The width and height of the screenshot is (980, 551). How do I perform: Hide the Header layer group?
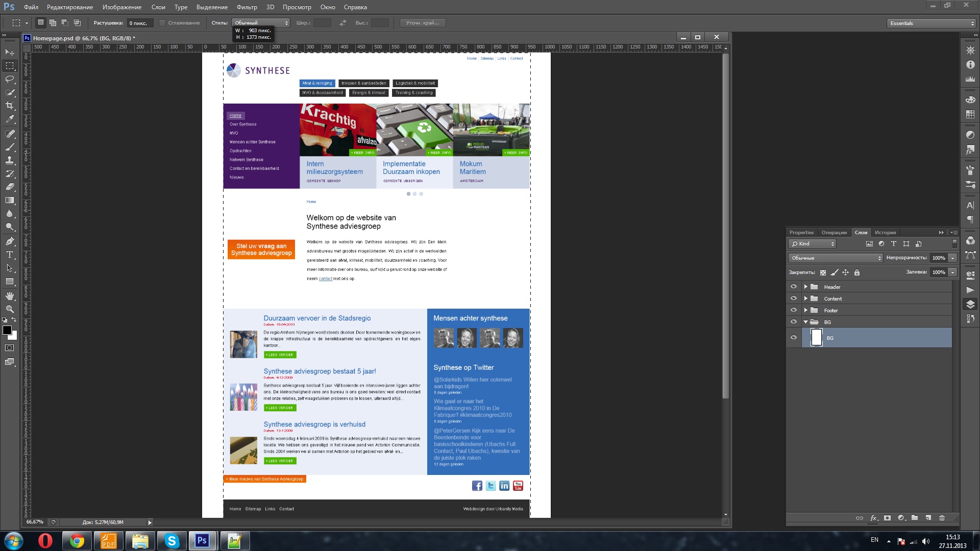click(x=793, y=287)
